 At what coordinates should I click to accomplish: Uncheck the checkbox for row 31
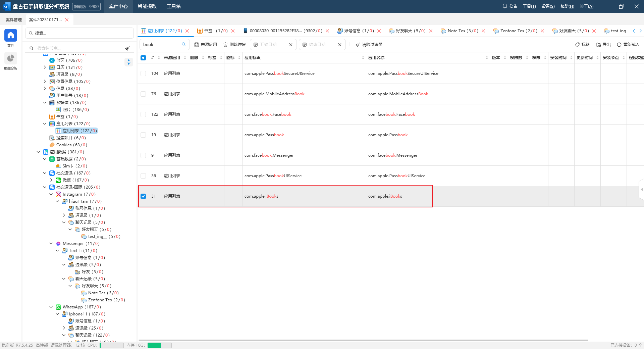pyautogui.click(x=143, y=196)
